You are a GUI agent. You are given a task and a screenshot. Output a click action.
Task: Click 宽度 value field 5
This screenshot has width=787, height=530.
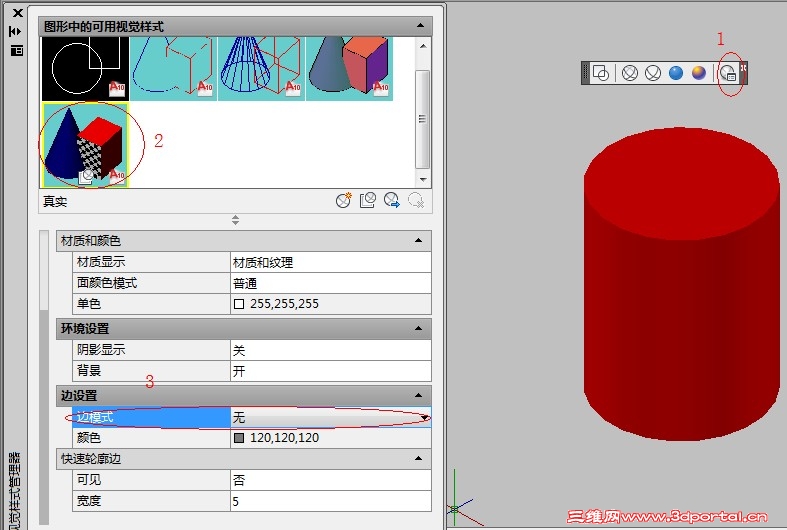coord(330,501)
